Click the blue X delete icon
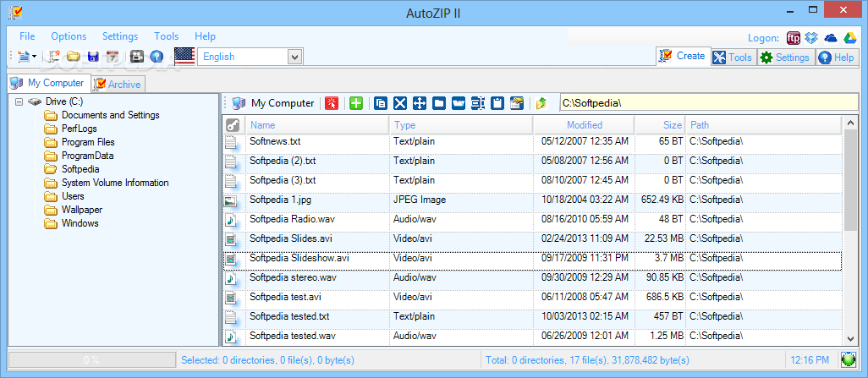Viewport: 868px width, 378px height. coord(400,103)
